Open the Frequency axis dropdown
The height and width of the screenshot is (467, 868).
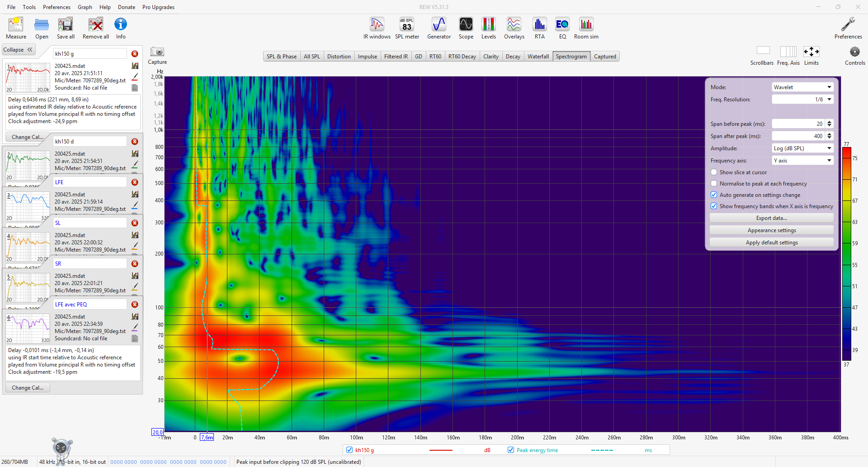coord(802,161)
